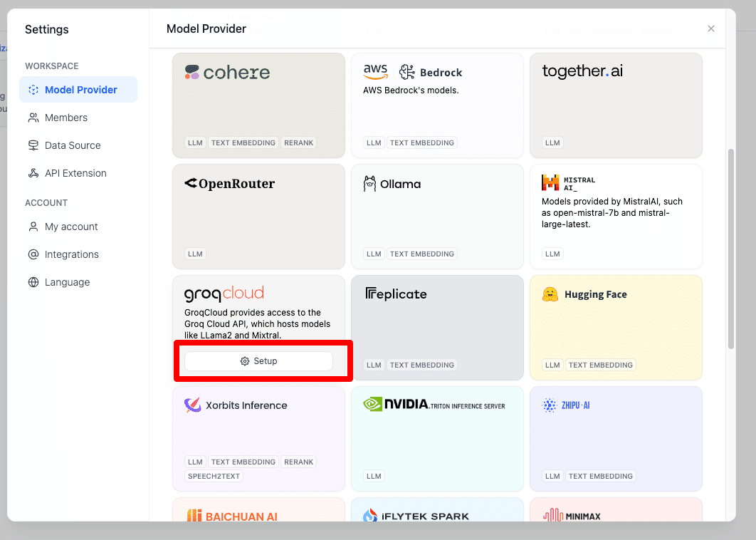The height and width of the screenshot is (540, 756).
Task: Click the Mistral AI logo
Action: (569, 183)
